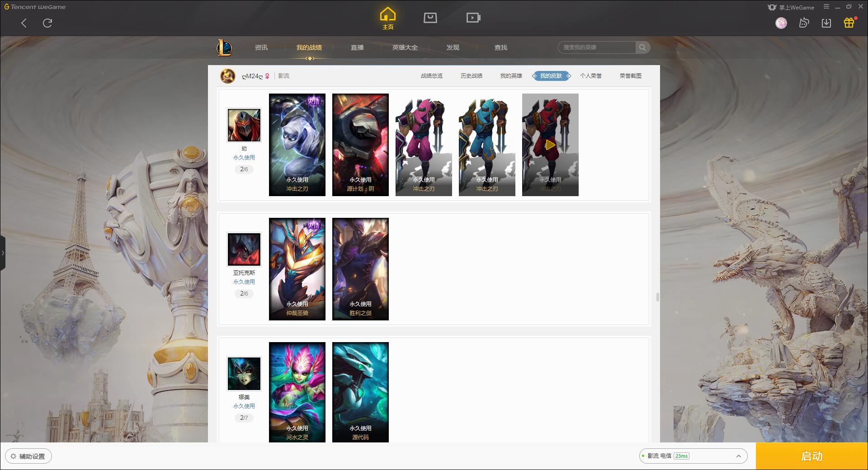Click the skin list scrollbar handle
The height and width of the screenshot is (470, 868).
pyautogui.click(x=657, y=297)
